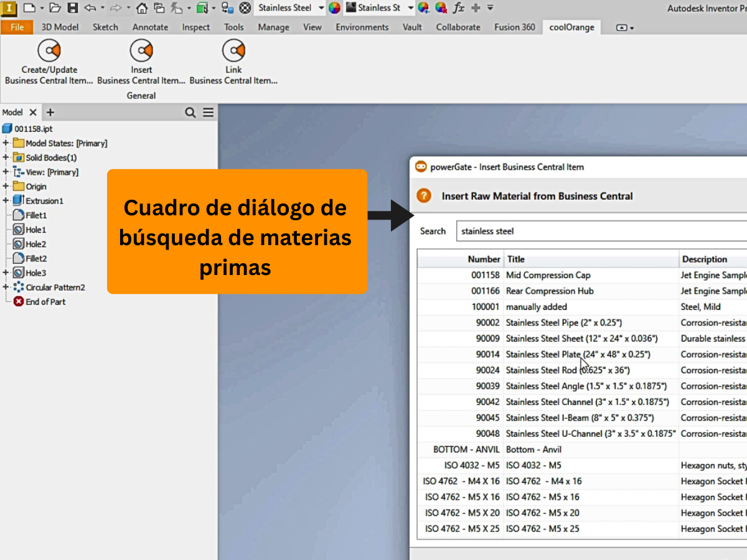Switch to the Sketch tab

[x=105, y=27]
